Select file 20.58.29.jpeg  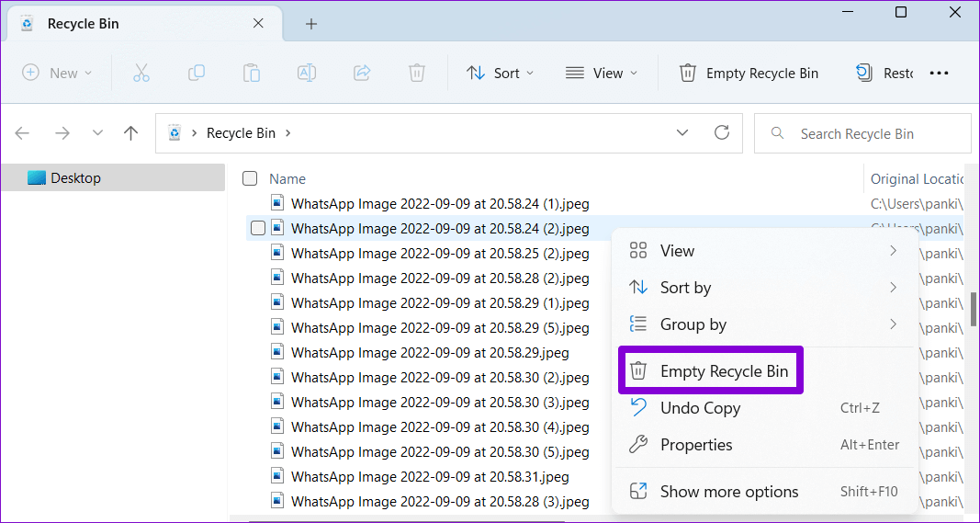point(430,352)
